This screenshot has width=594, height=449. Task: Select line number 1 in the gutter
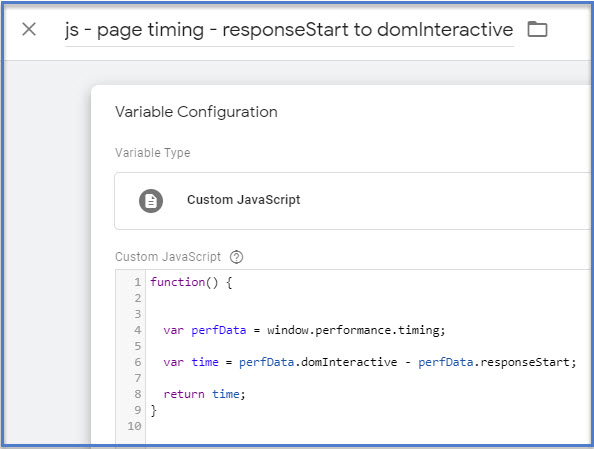pyautogui.click(x=138, y=282)
